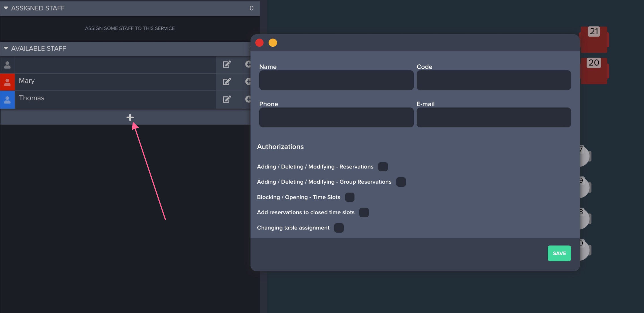The height and width of the screenshot is (313, 644).
Task: Toggle Changing table assignment checkbox
Action: pos(339,228)
